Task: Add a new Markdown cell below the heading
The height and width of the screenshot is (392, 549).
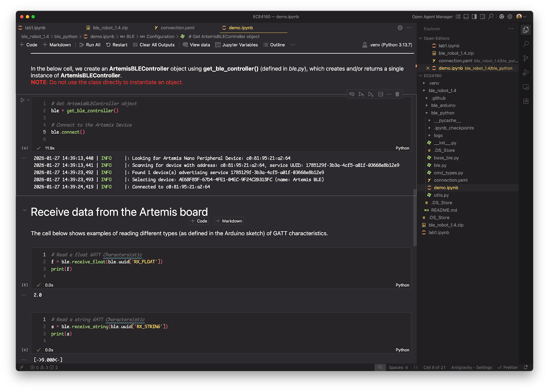Action: pos(229,221)
